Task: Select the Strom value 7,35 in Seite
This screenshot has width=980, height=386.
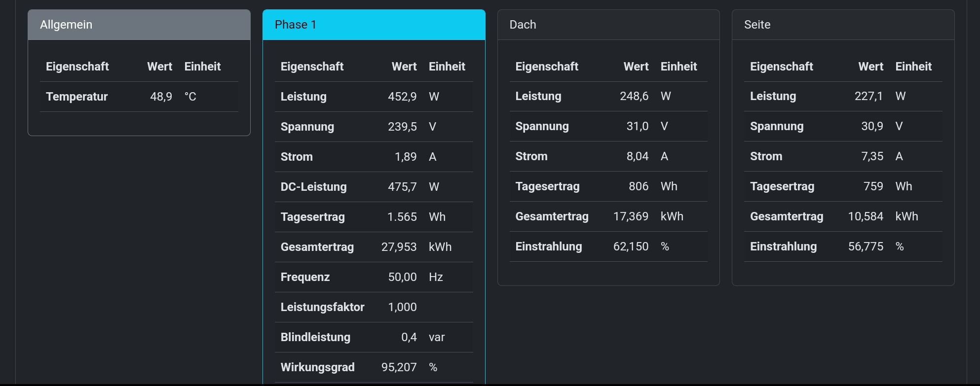Action: (872, 156)
